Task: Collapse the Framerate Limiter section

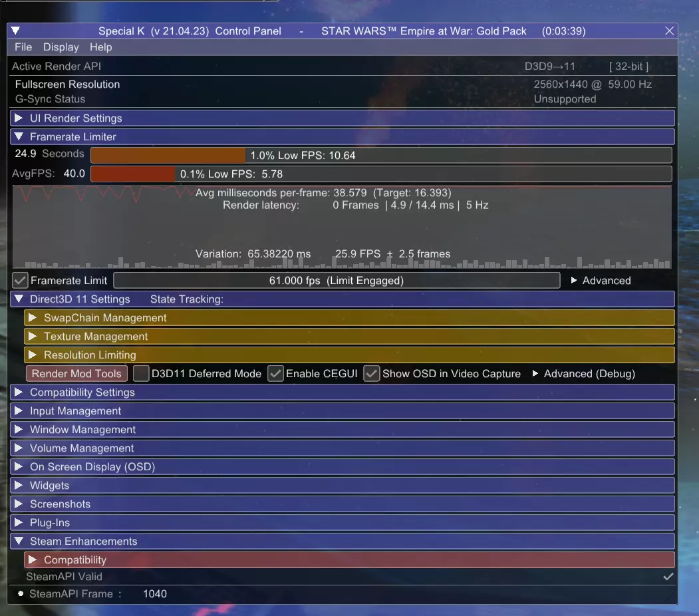Action: pyautogui.click(x=343, y=137)
